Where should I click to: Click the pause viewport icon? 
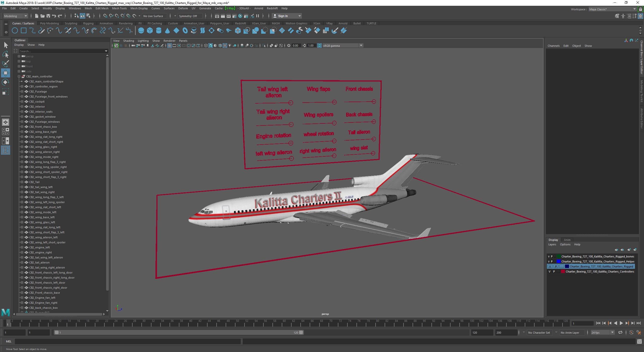point(258,16)
